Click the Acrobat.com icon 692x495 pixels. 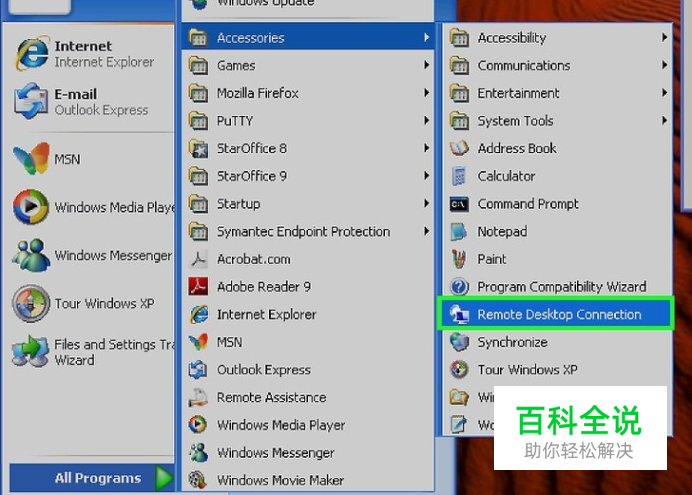click(x=198, y=259)
